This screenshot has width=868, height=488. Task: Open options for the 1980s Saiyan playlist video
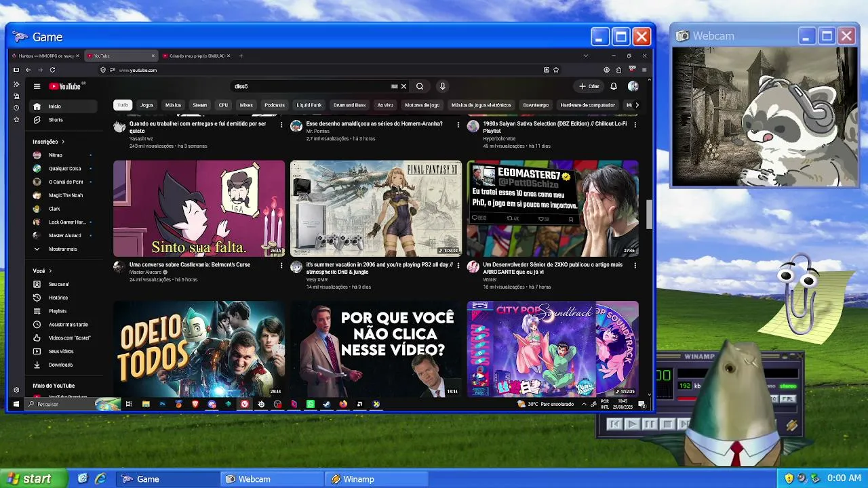click(635, 125)
